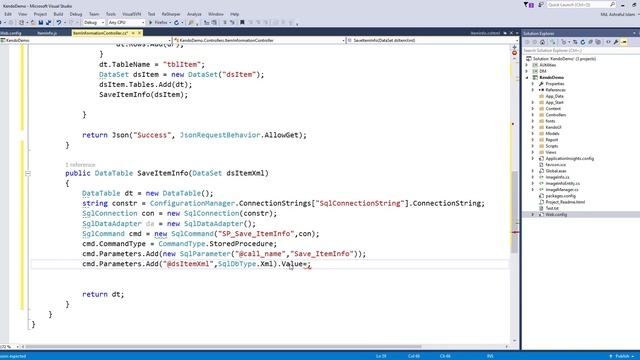Collapse the KendoDemo project node
The image size is (640, 360).
527,78
